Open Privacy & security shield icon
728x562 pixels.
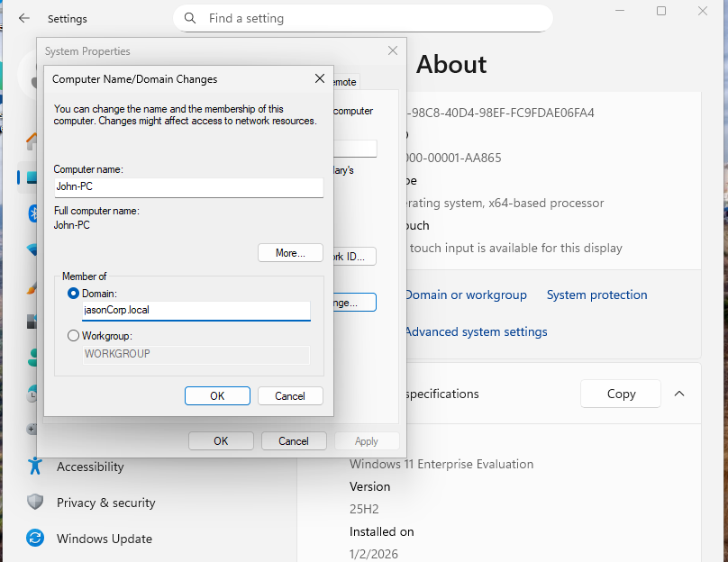(35, 503)
